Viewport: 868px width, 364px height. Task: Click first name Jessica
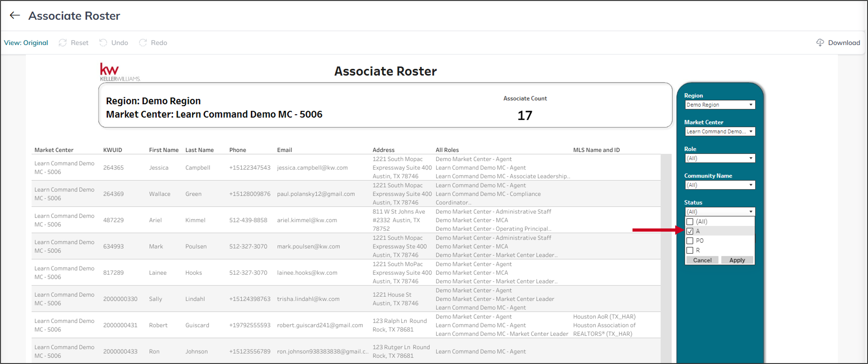(x=159, y=168)
